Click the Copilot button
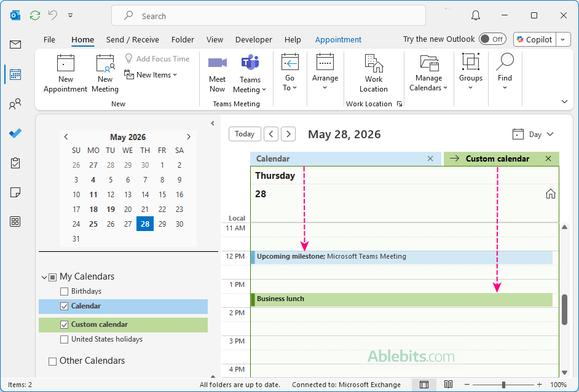 [x=535, y=39]
